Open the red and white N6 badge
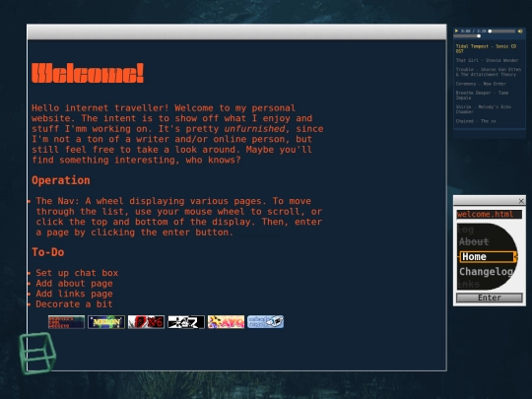The image size is (532, 399). pos(146,322)
